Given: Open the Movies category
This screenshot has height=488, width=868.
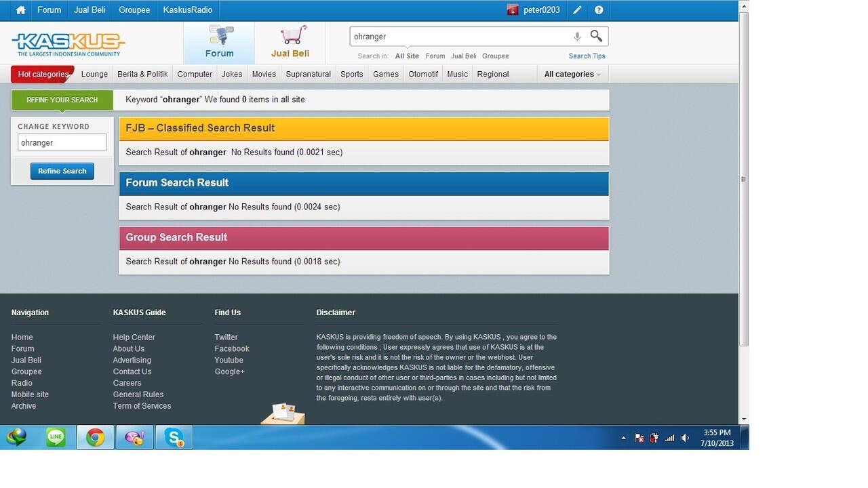Looking at the screenshot, I should 264,74.
